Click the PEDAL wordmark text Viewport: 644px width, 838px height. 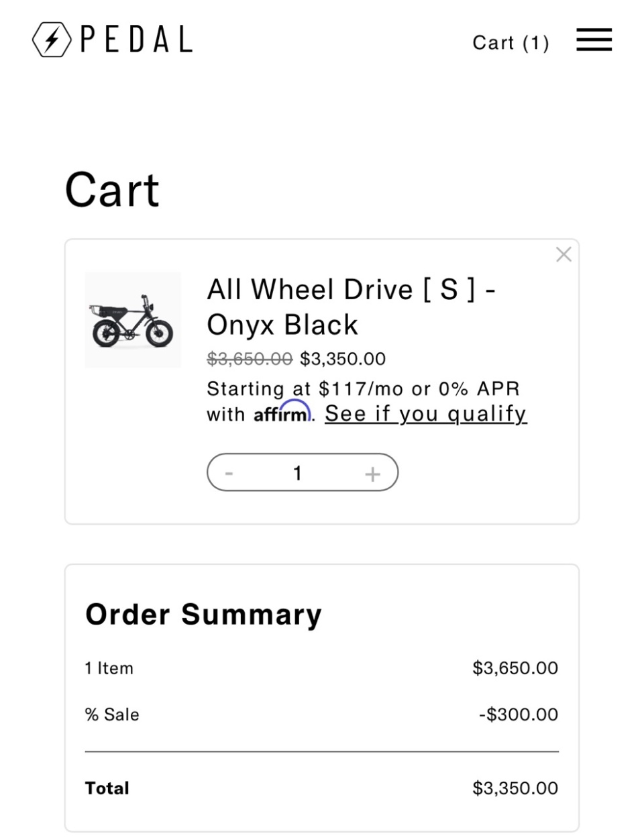pos(136,40)
